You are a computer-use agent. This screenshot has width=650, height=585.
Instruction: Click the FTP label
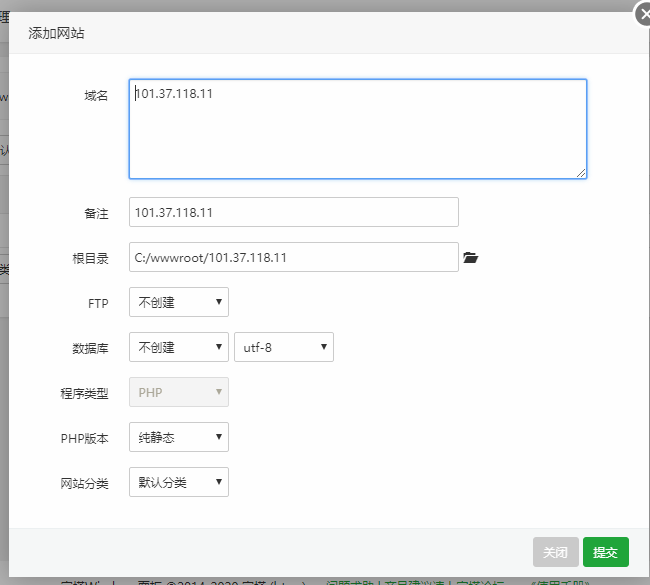[98, 303]
